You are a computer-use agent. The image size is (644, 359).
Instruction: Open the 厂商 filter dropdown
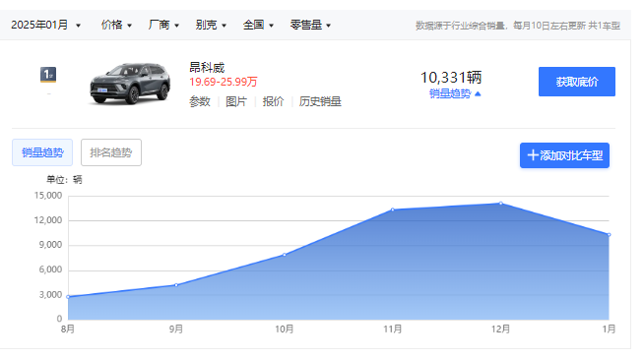coord(163,25)
